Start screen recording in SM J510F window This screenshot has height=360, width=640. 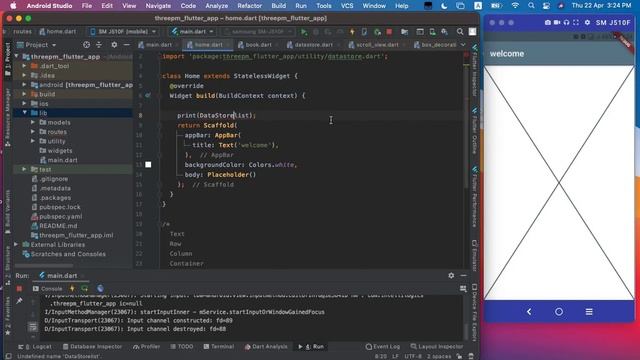(x=557, y=23)
